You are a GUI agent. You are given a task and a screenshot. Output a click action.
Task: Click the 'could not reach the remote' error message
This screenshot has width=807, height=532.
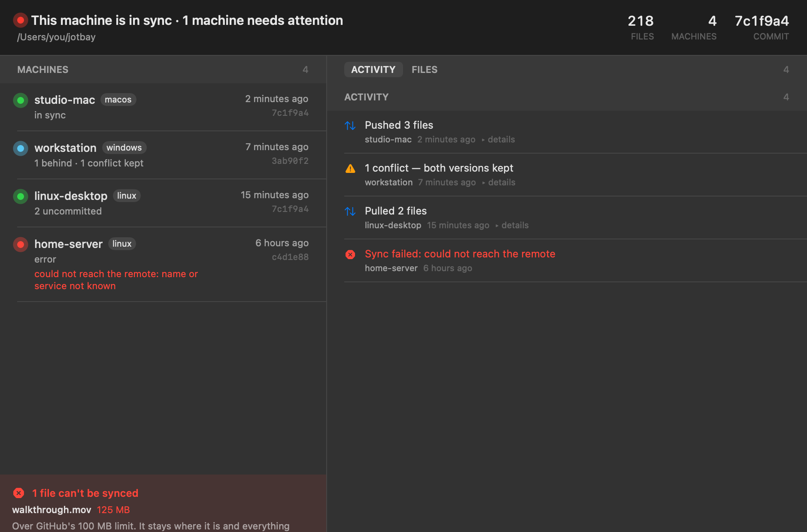coord(116,280)
